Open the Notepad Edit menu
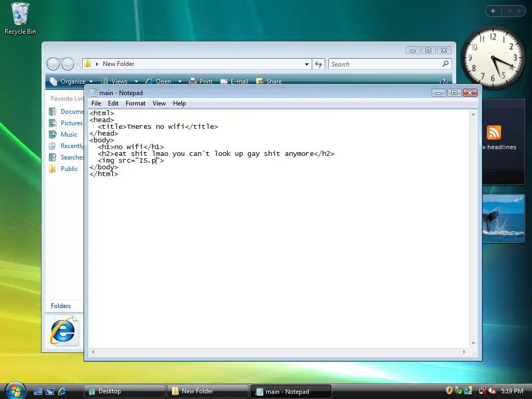The width and height of the screenshot is (532, 399). point(113,103)
